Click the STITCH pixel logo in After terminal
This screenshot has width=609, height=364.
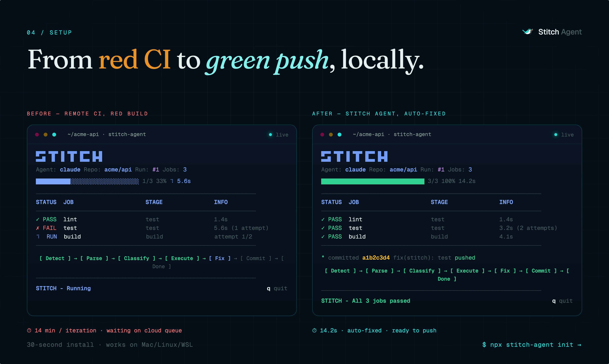click(354, 156)
